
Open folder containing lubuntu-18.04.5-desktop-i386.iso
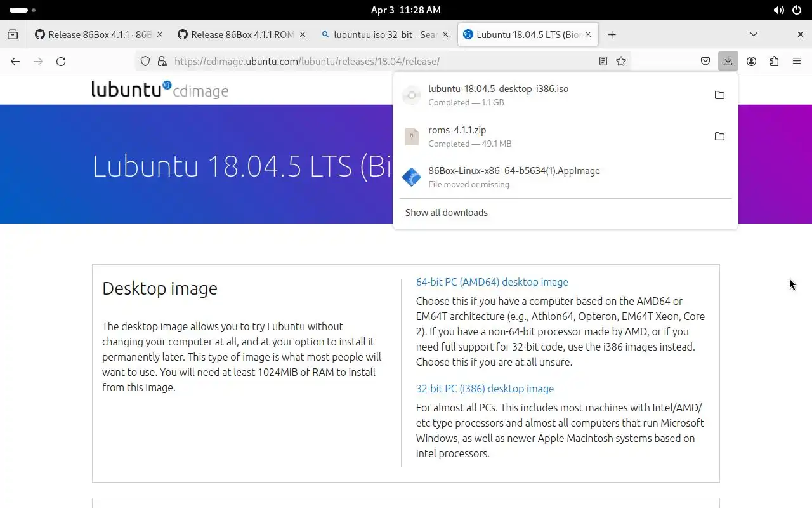coord(719,95)
